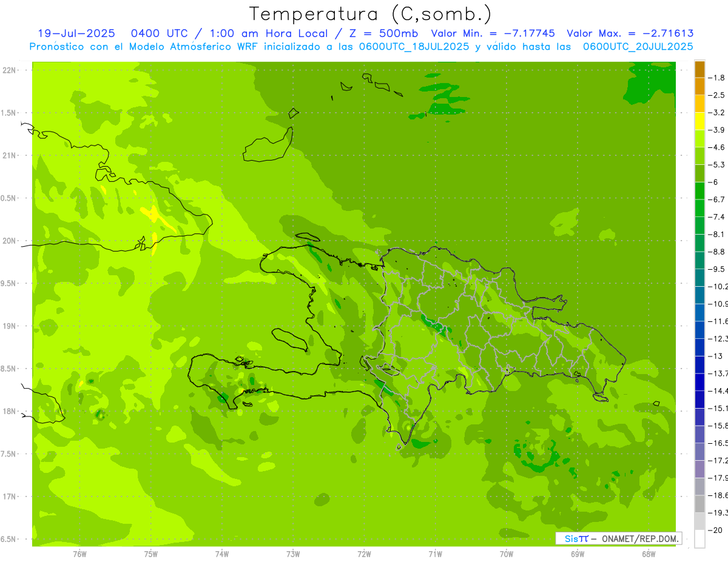This screenshot has height=562, width=728.
Task: Click the '20N' latitude label
Action: 9,241
